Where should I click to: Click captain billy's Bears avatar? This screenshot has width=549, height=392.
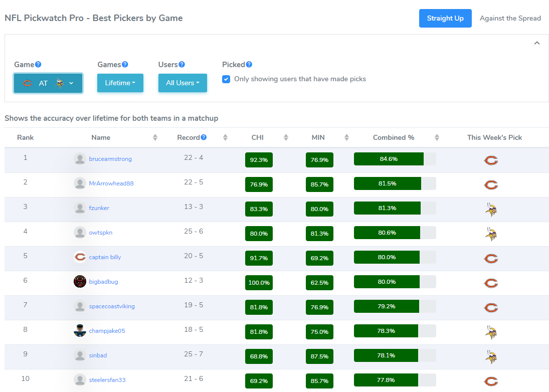point(80,257)
